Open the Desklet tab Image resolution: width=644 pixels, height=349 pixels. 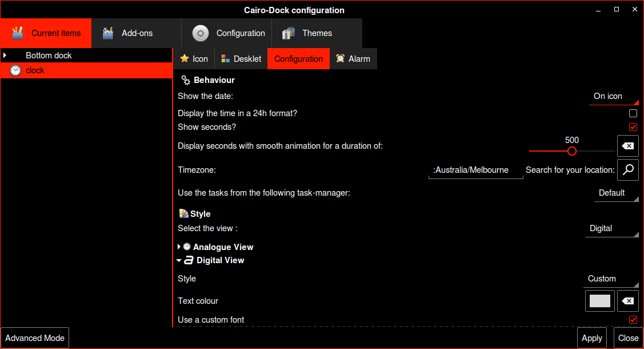click(x=241, y=59)
